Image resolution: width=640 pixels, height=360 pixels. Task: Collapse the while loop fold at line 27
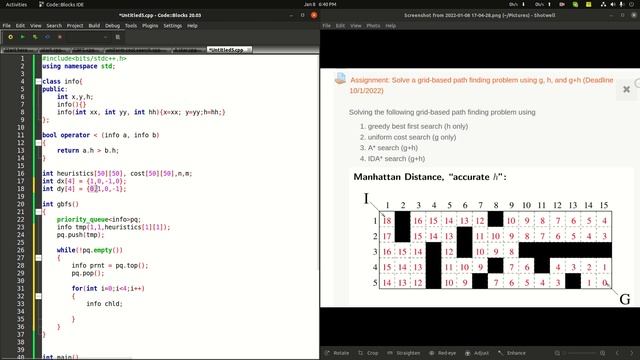coord(38,258)
